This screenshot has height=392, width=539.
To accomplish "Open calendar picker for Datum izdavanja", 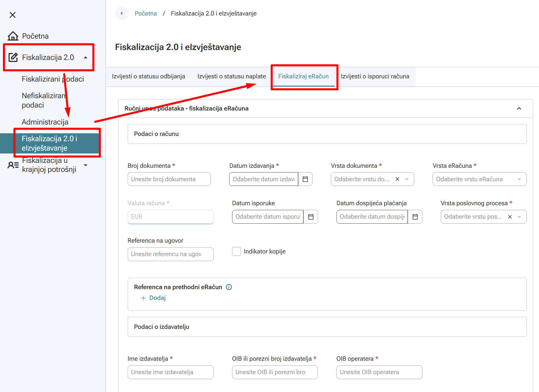I will 305,179.
